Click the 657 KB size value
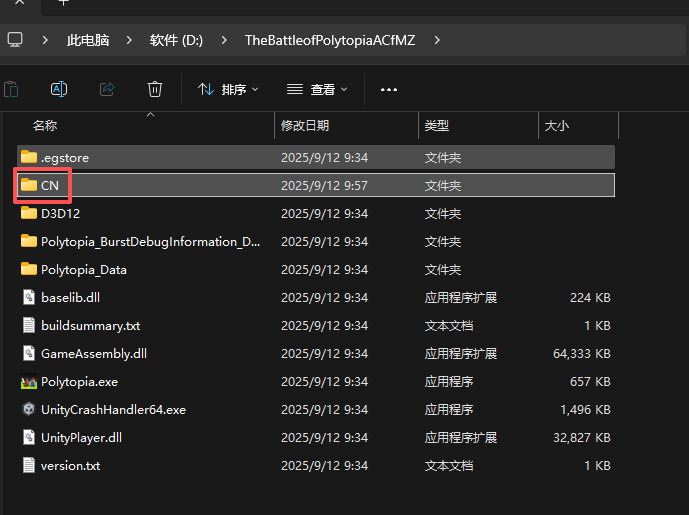 pyautogui.click(x=590, y=382)
